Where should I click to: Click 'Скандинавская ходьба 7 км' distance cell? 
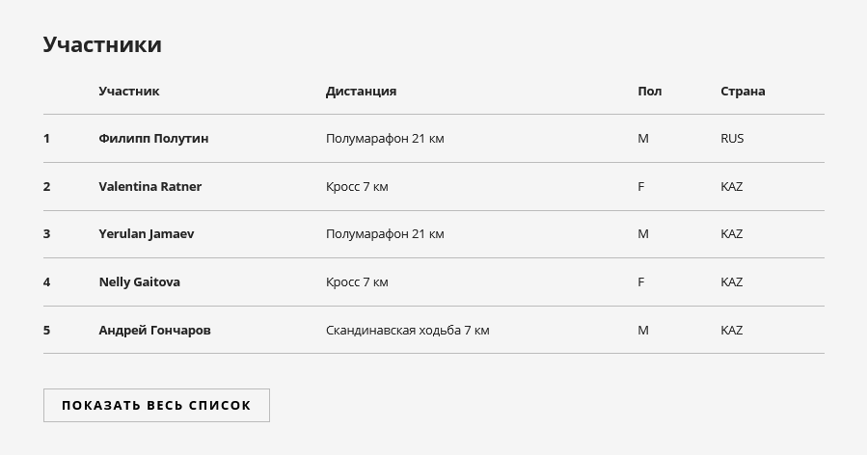tap(407, 331)
